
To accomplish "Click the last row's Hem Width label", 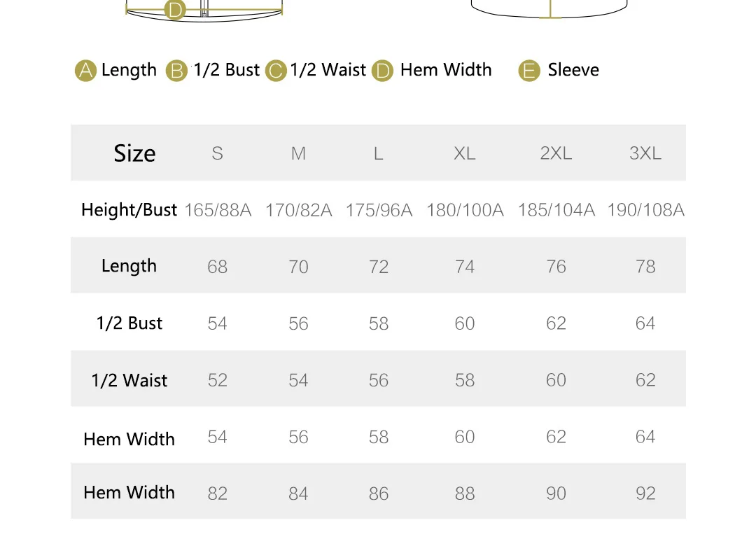I will (x=129, y=493).
